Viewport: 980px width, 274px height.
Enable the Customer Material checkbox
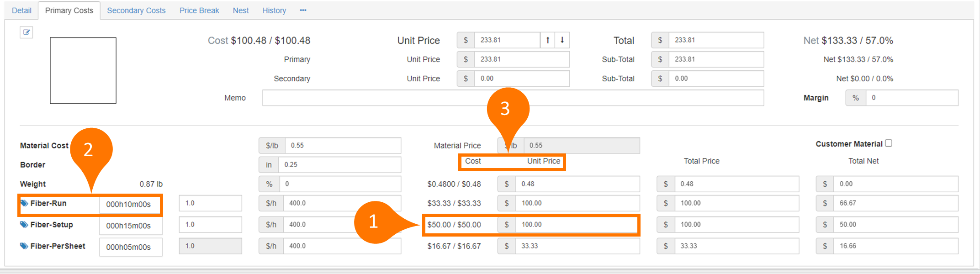click(889, 143)
